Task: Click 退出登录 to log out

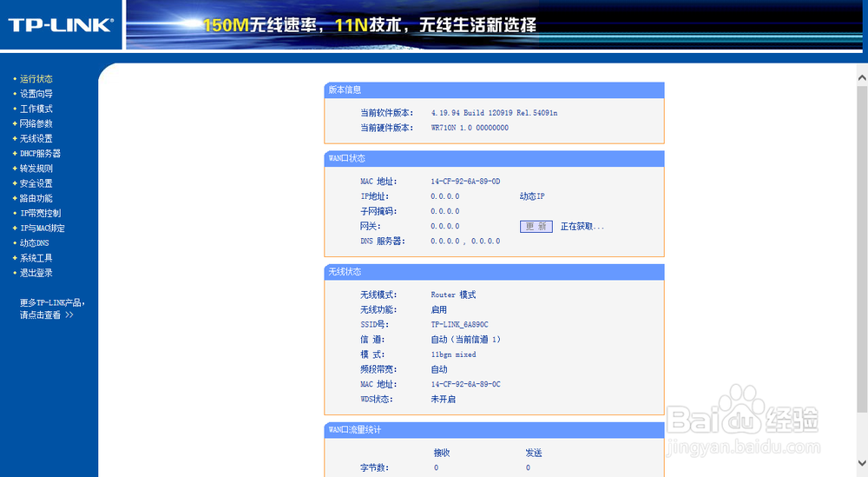Action: click(36, 273)
